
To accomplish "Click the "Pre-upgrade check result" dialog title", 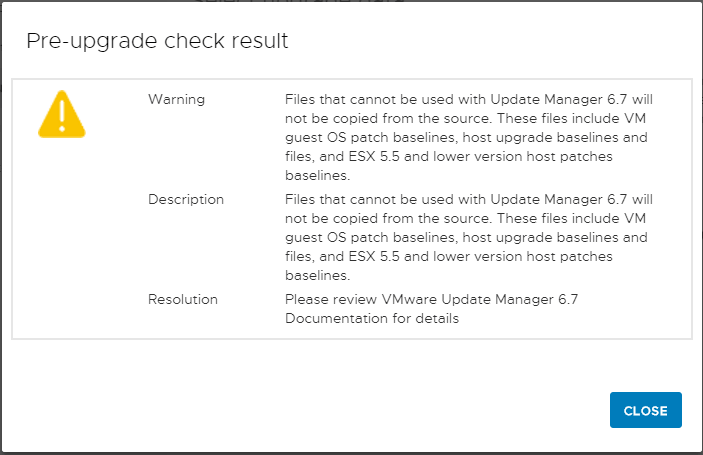I will [x=157, y=41].
